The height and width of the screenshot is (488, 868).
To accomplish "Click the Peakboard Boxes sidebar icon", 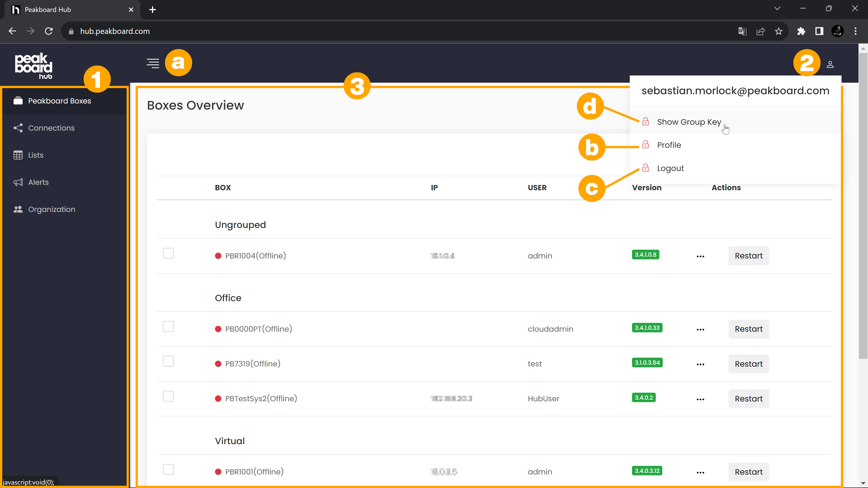I will point(18,101).
